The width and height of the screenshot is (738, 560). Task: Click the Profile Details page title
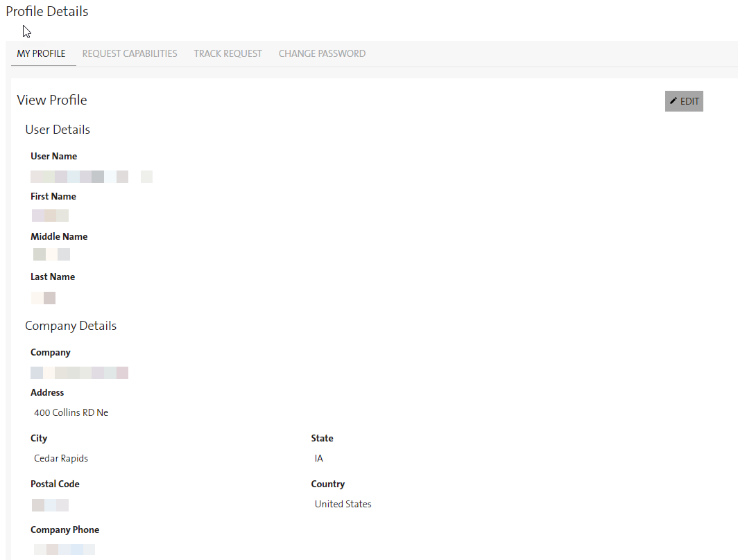(47, 11)
